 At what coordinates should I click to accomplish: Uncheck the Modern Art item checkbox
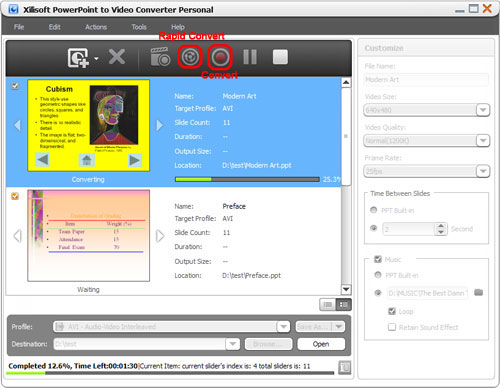15,86
